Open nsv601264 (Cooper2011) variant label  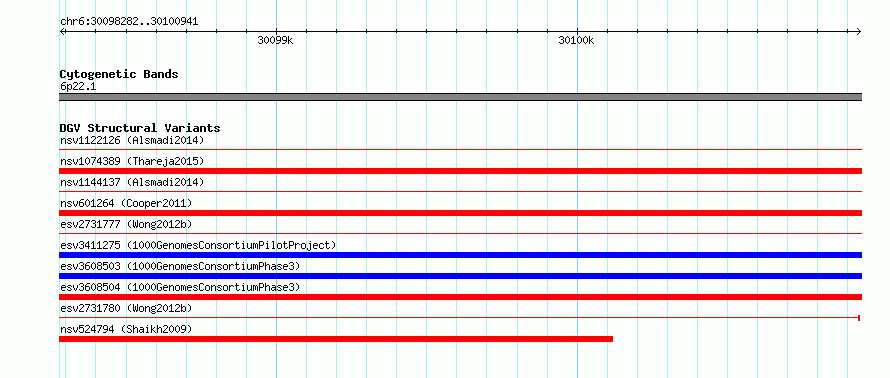[x=126, y=203]
